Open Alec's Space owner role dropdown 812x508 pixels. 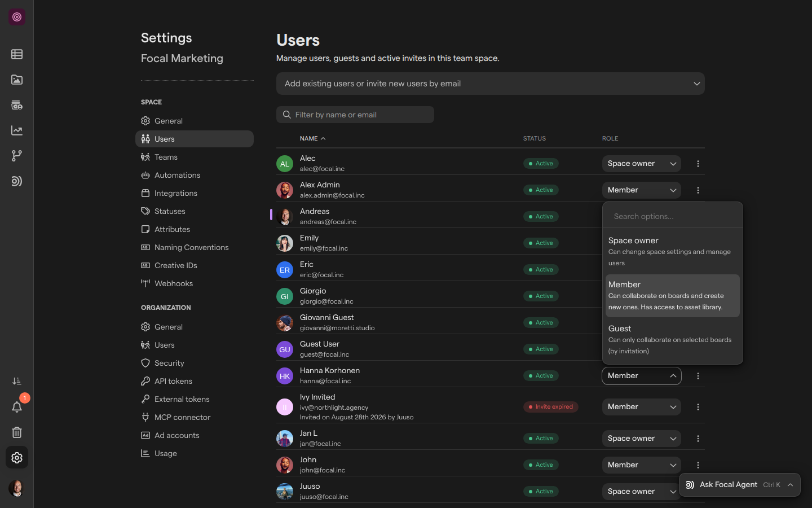(642, 164)
